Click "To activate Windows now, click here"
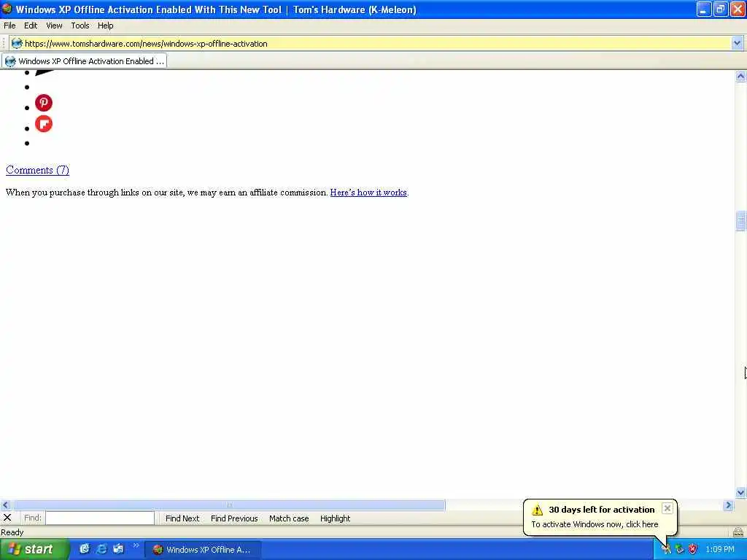 click(x=595, y=524)
